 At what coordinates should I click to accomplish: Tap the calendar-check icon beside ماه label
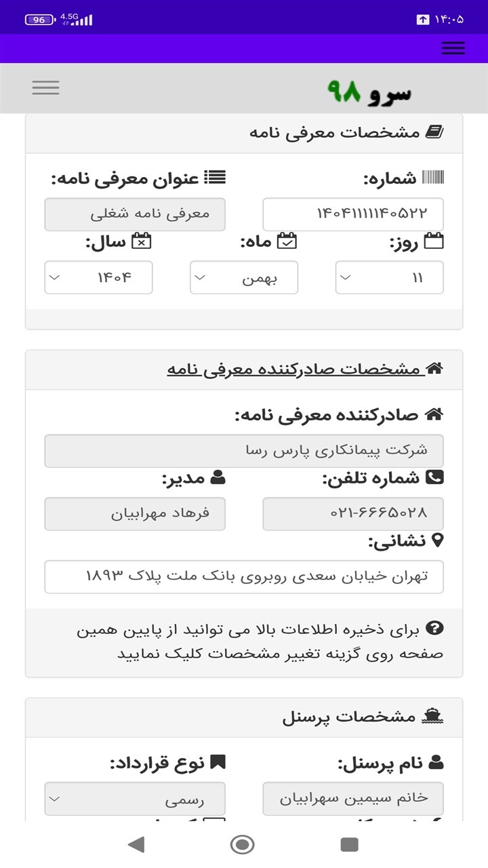pos(287,241)
